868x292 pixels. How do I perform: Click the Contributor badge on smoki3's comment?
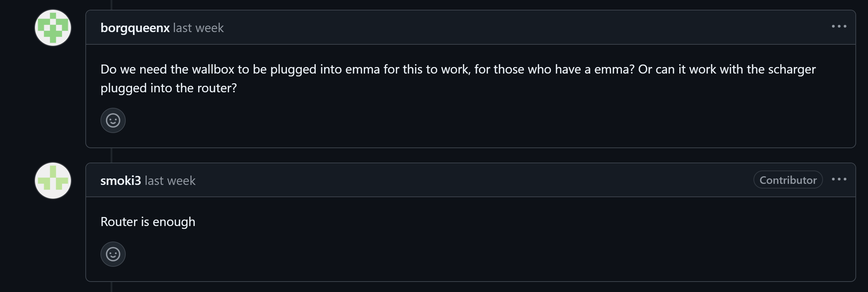pos(788,180)
